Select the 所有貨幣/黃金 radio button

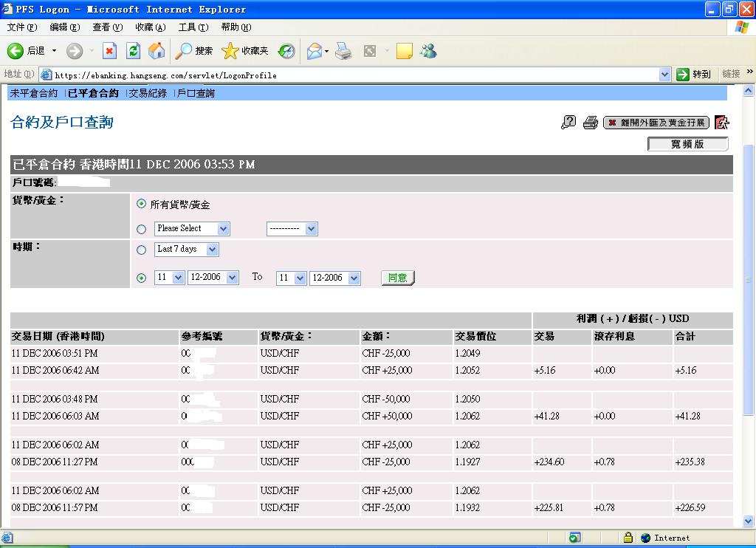pos(141,204)
